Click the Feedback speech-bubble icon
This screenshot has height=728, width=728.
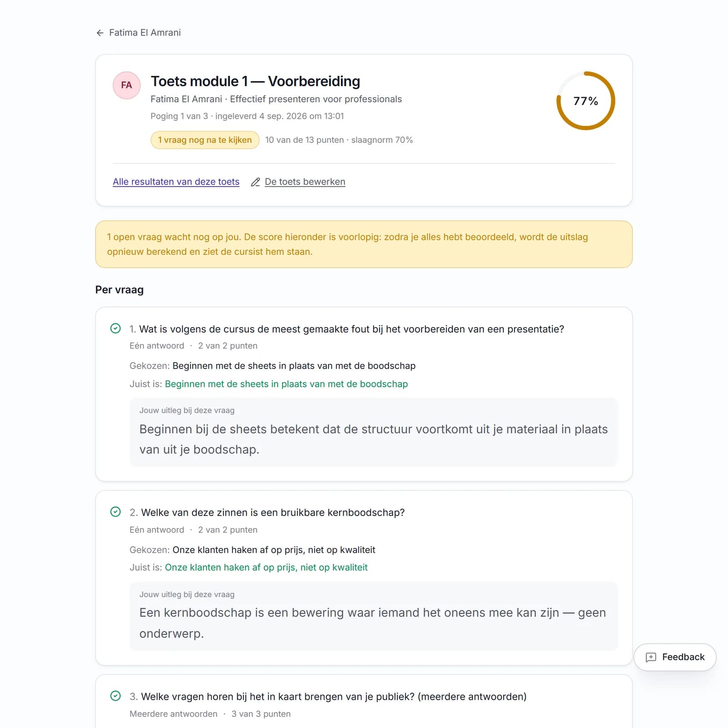[651, 657]
